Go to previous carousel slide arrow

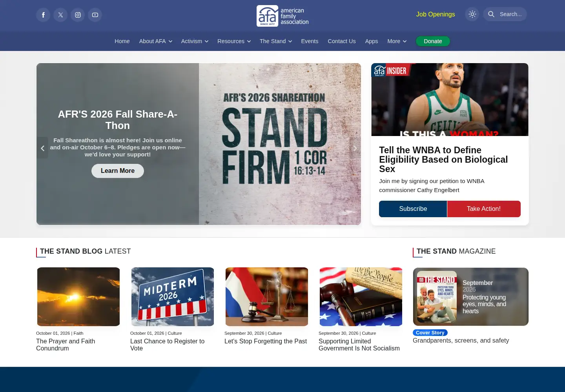42,148
